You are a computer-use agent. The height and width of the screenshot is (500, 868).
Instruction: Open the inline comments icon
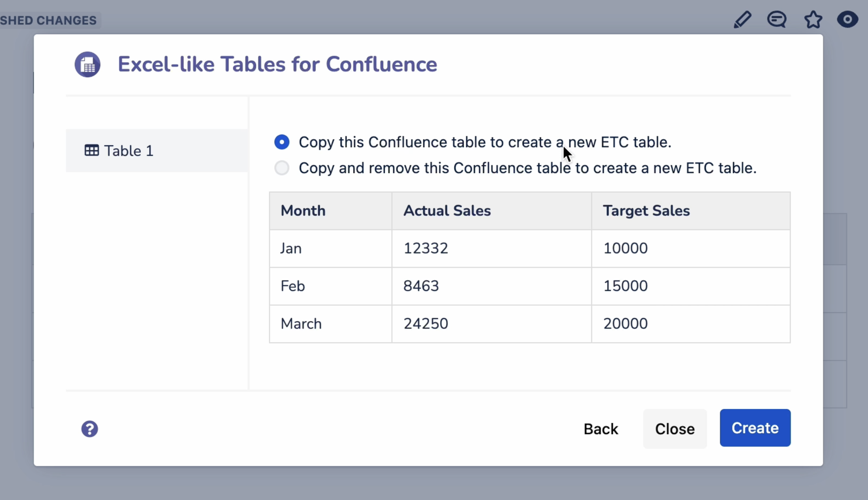777,20
